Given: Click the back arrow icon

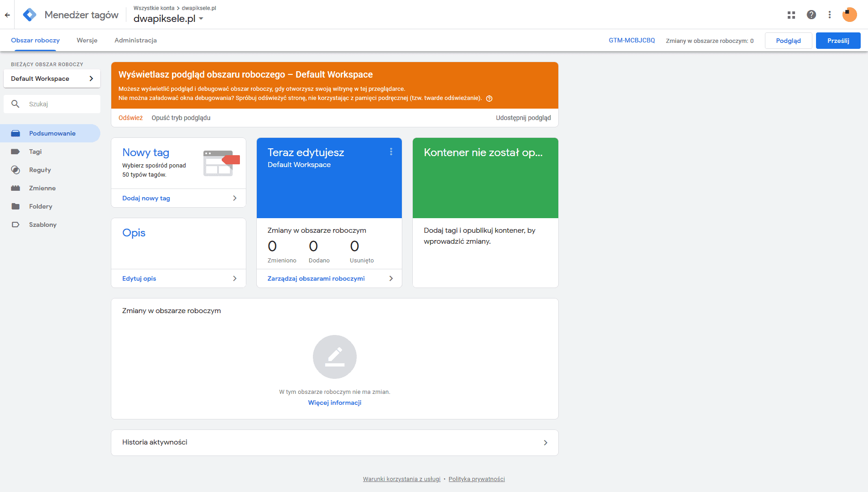Looking at the screenshot, I should tap(7, 15).
